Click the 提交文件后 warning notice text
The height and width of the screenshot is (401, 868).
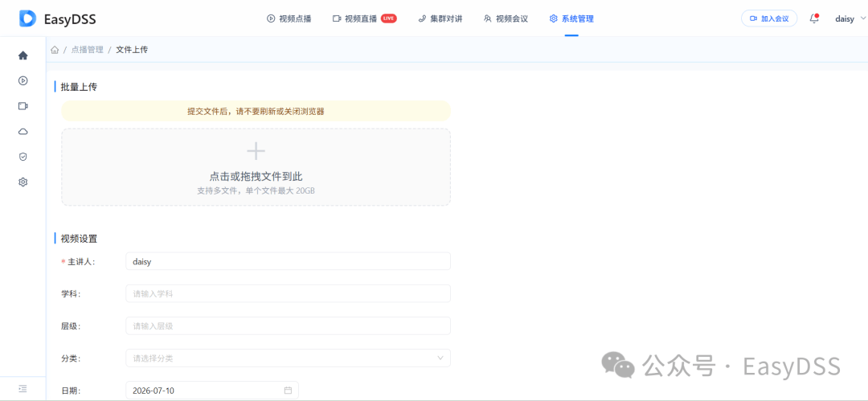pos(256,112)
